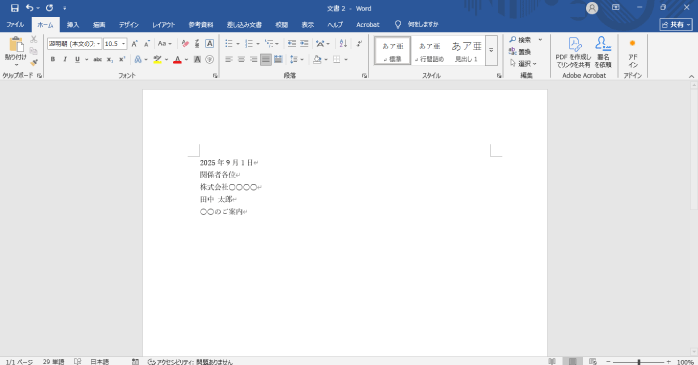The width and height of the screenshot is (698, 365).
Task: Apply numbered list formatting
Action: tap(249, 44)
